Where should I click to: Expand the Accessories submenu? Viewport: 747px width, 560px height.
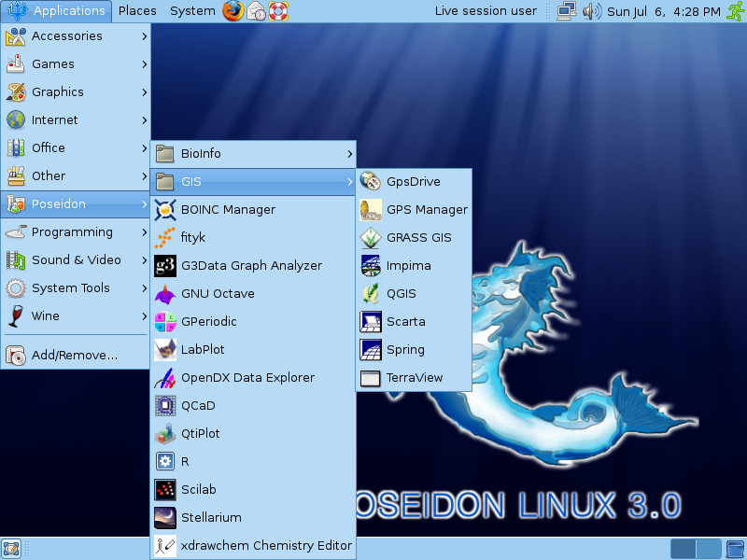click(76, 36)
